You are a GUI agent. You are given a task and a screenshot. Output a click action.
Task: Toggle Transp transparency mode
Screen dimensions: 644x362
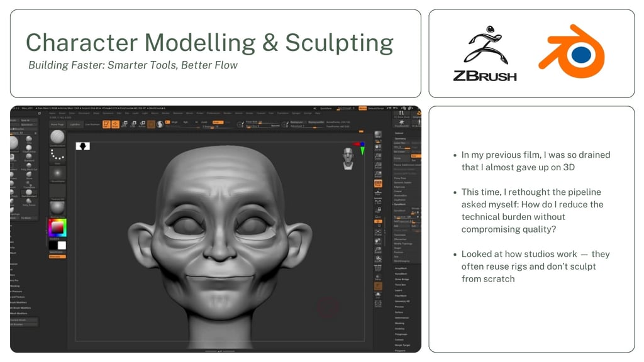click(378, 277)
